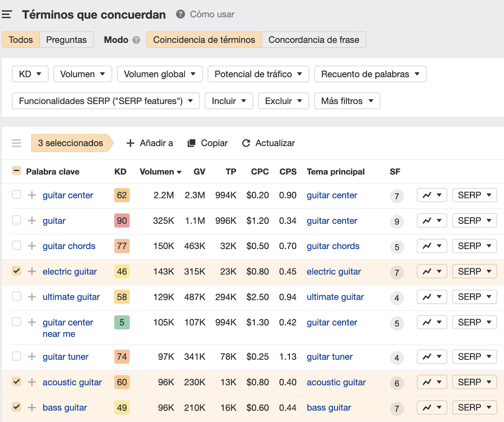Switch to the Preguntas tab
Viewport: 504px width, 422px height.
click(x=66, y=40)
